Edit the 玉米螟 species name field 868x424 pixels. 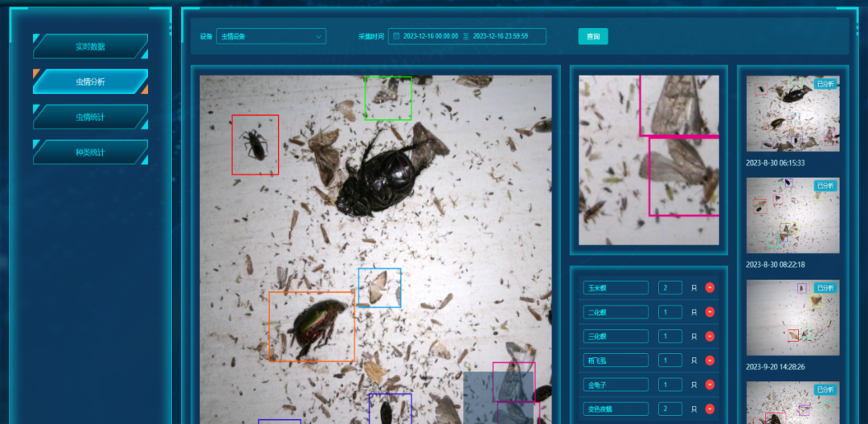point(616,288)
